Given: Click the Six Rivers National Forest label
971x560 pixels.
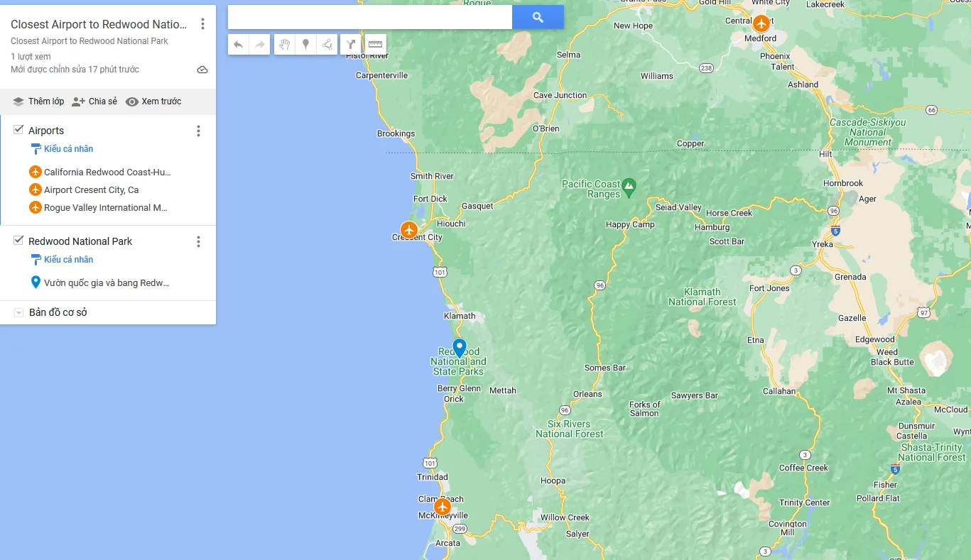Looking at the screenshot, I should pos(570,429).
